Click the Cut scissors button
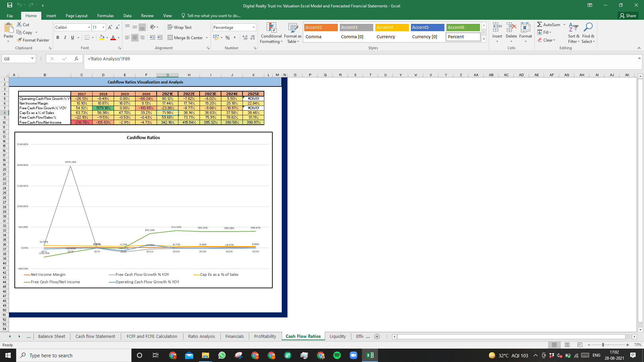Viewport: 644px width, 362px height. (23, 25)
